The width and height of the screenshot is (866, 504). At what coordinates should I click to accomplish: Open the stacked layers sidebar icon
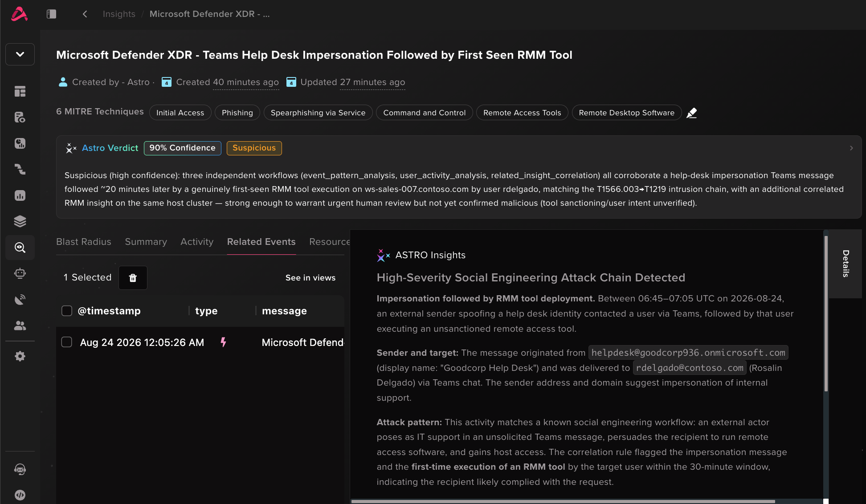tap(20, 221)
